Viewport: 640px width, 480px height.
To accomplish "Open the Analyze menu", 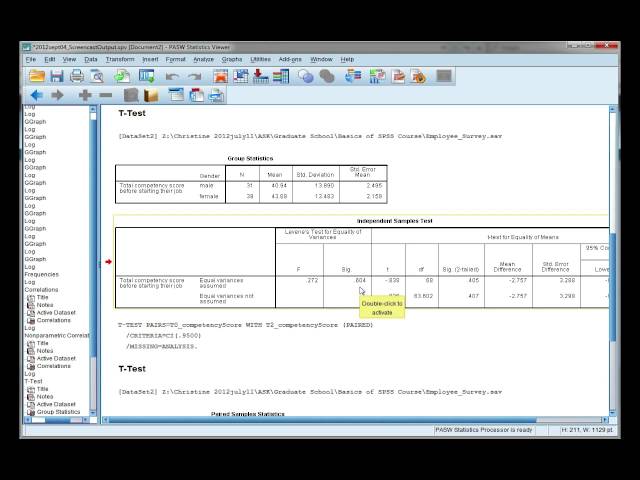I will point(203,60).
